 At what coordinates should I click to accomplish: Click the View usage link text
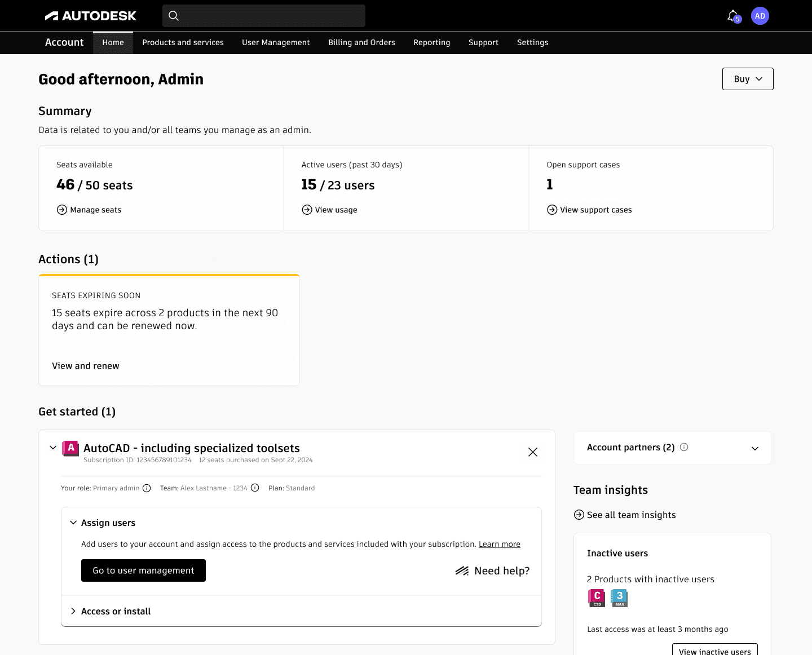coord(336,210)
